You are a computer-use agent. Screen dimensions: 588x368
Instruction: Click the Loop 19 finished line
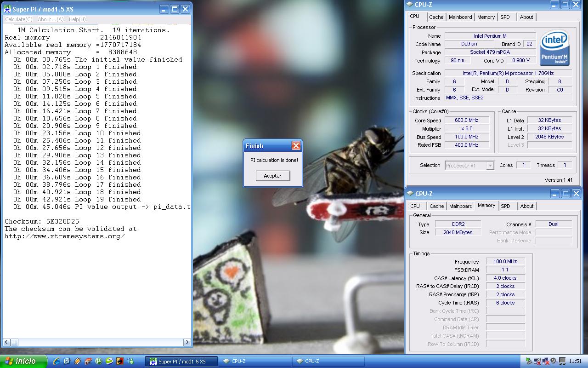(77, 200)
